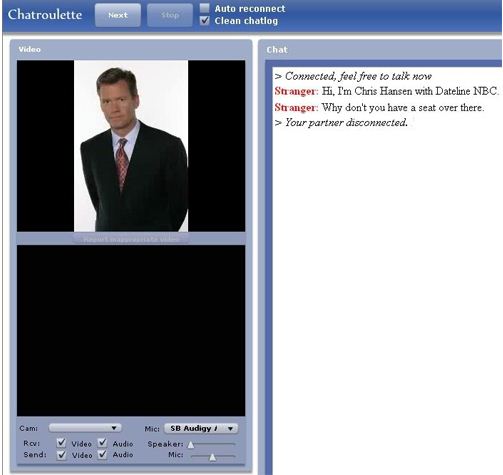503x475 pixels.
Task: Disable the Send Video checkbox
Action: (61, 455)
